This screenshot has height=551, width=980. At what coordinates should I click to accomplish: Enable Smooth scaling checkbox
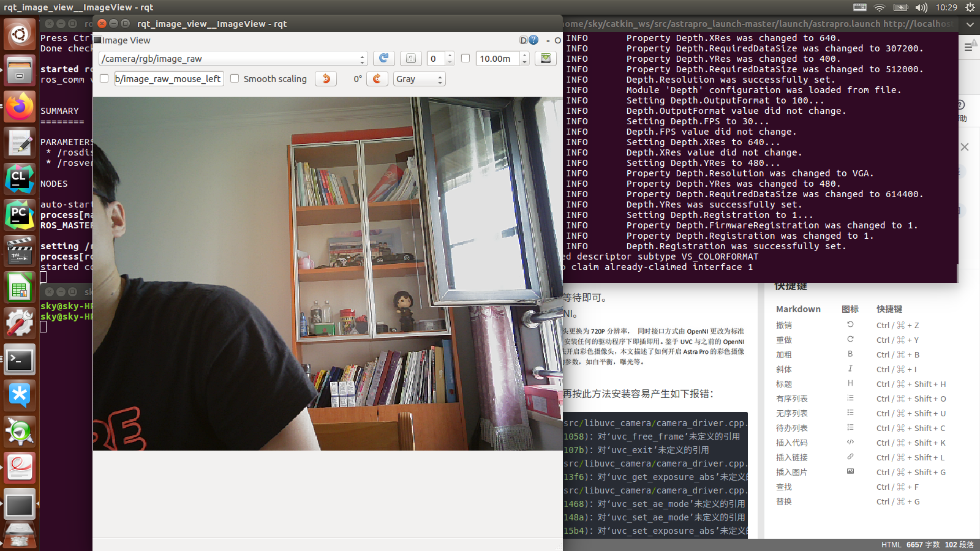pos(235,78)
